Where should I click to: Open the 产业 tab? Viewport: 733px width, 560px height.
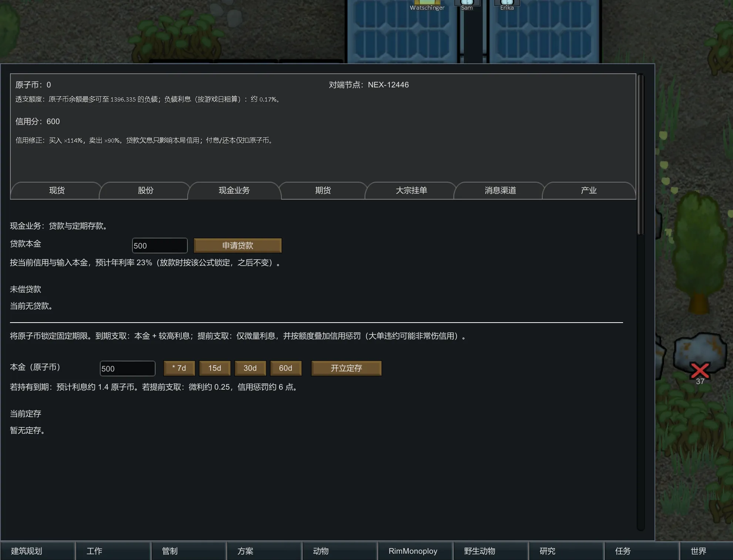pyautogui.click(x=589, y=190)
